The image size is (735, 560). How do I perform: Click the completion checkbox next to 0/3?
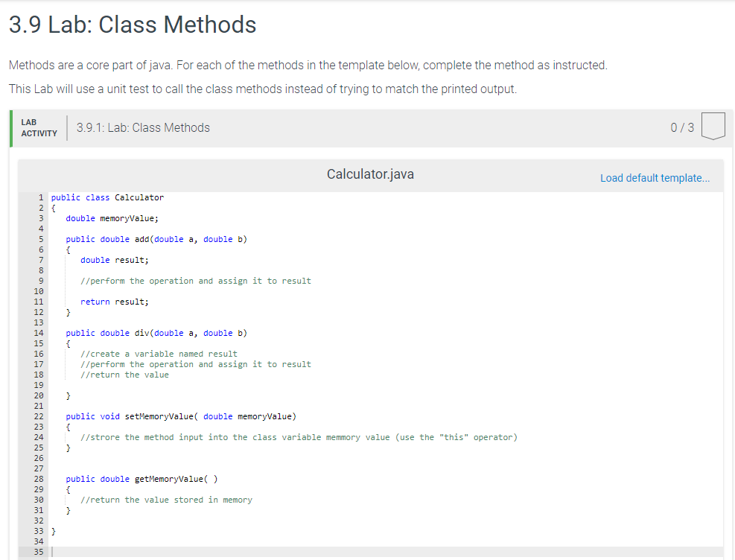713,127
